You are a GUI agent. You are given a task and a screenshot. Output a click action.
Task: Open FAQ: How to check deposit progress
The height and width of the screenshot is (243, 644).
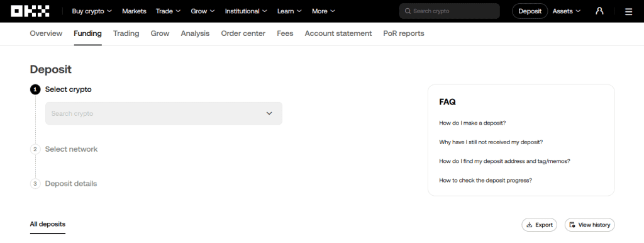point(486,181)
